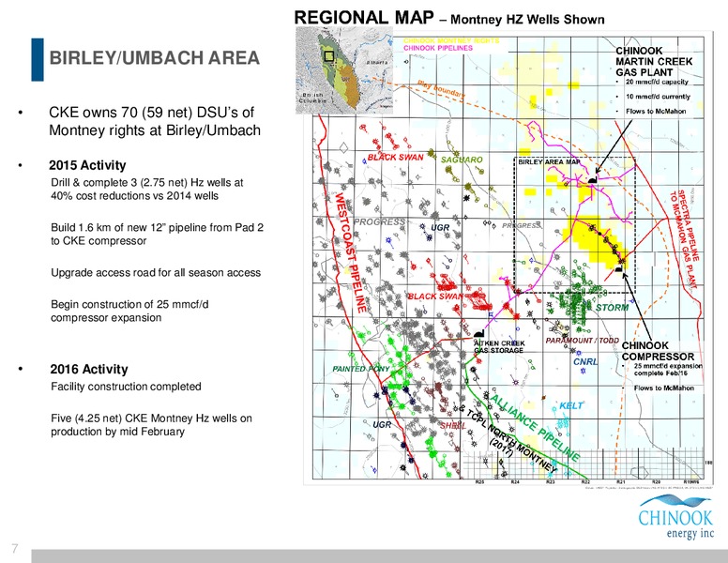Click the "BIRLEY/UMBACH AREA" slide title
Screen dimensions: 728x563
pos(155,58)
